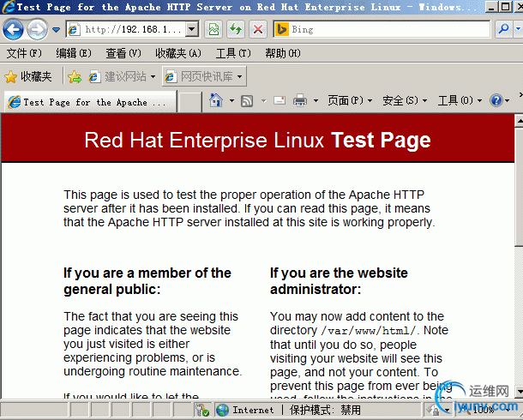Screen dimensions: 523x420
Task: Click the Red Hat Enterprise Linux Test Page heading
Action: click(257, 140)
